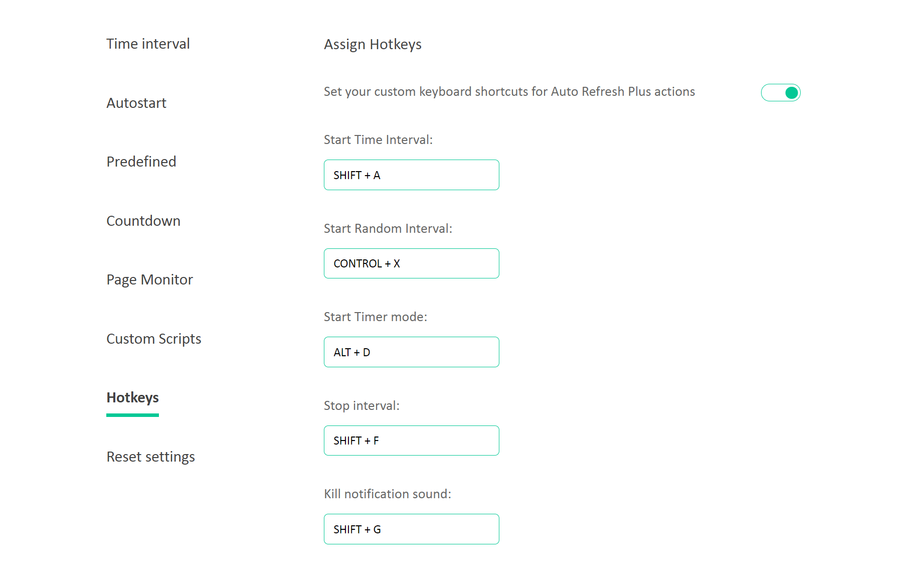The image size is (924, 578).
Task: Click the Start Timer mode hotkey field
Action: [411, 352]
